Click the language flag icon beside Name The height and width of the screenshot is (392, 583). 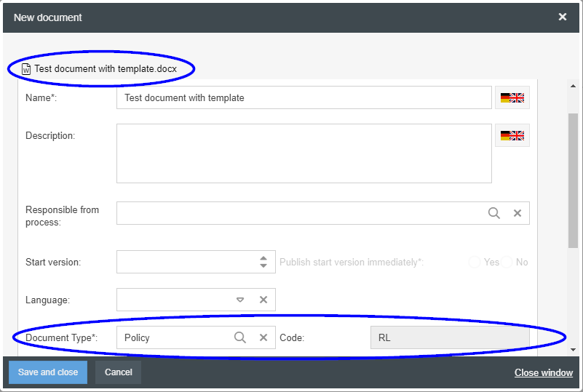(x=512, y=97)
